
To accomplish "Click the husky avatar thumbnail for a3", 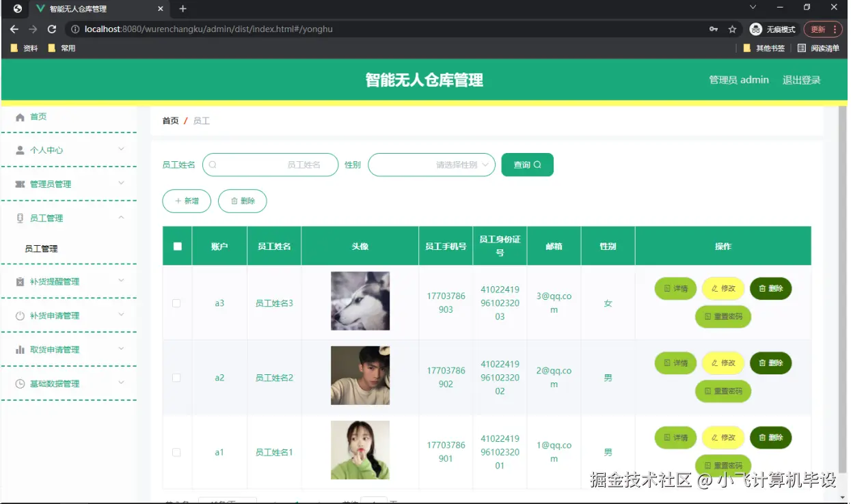I will (360, 301).
